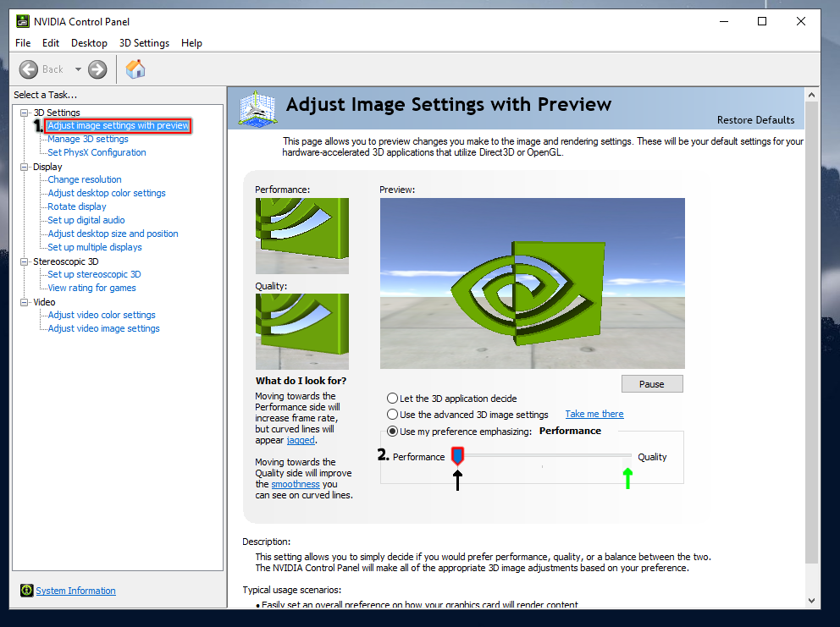Viewport: 840px width, 627px height.
Task: Open the Home icon in toolbar
Action: click(x=135, y=69)
